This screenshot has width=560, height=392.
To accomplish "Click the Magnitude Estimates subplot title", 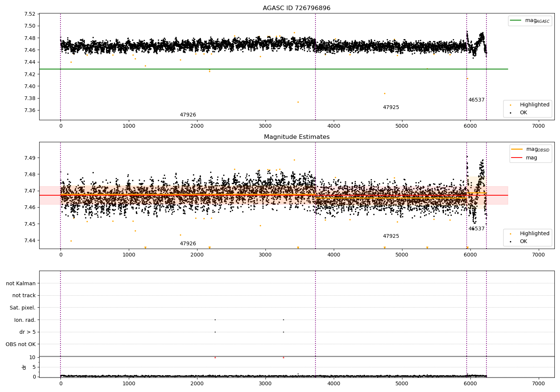I will click(296, 137).
